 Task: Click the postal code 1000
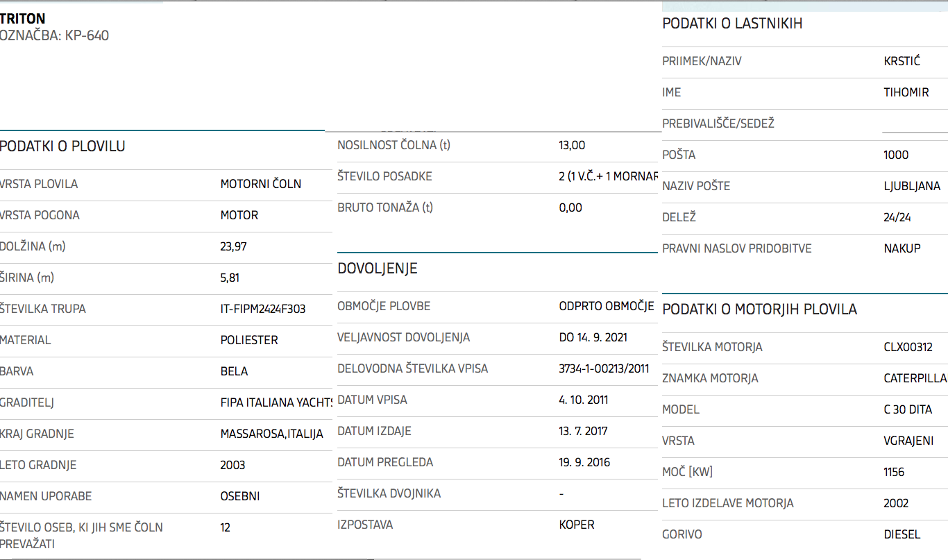(x=896, y=155)
